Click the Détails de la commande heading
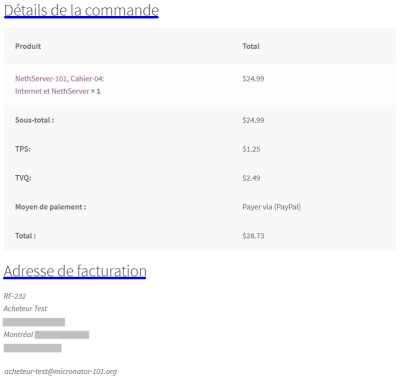Screen dimensions: 400x381 81,10
